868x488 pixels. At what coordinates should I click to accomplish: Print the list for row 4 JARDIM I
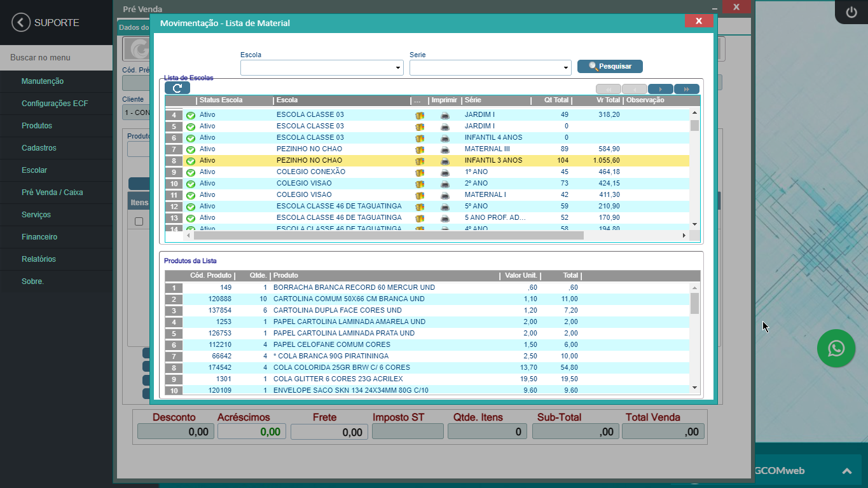coord(445,115)
